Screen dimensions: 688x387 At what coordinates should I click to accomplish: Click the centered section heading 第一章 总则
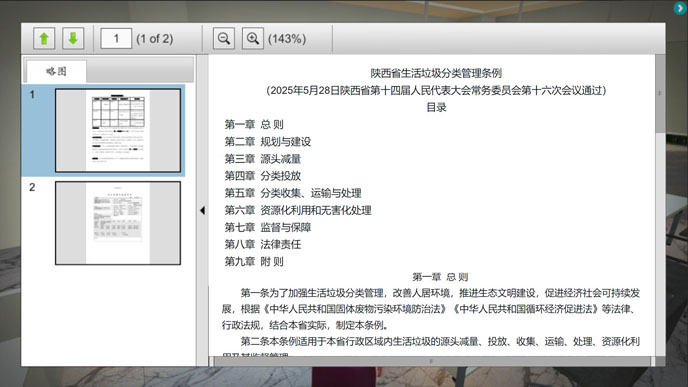click(x=440, y=277)
